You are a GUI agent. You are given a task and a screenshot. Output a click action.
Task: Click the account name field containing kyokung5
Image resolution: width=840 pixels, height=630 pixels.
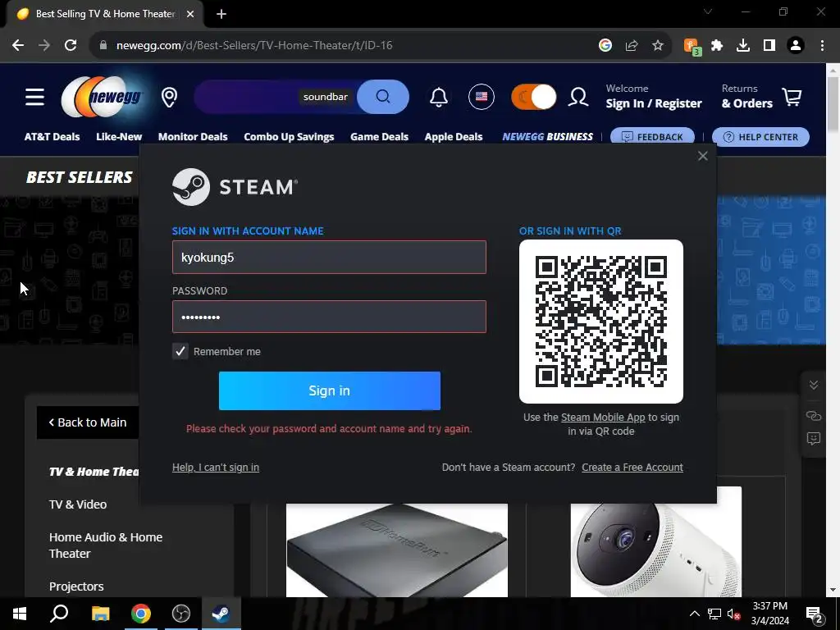tap(329, 257)
